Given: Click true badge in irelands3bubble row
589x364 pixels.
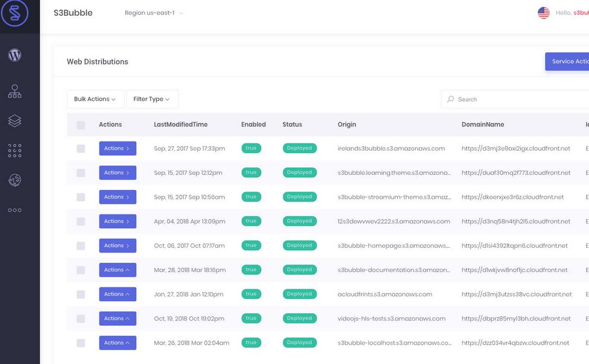Looking at the screenshot, I should tap(251, 148).
